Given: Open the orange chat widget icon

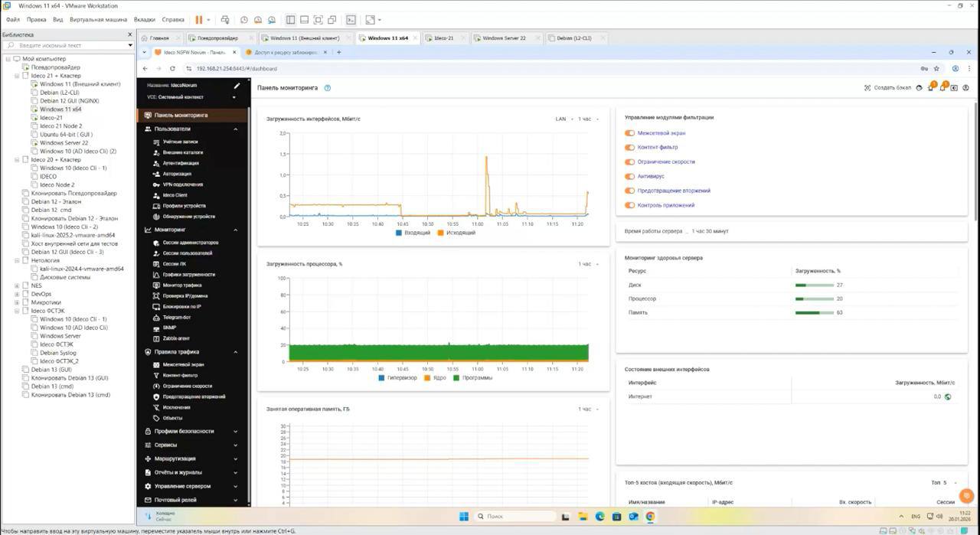Looking at the screenshot, I should click(966, 495).
